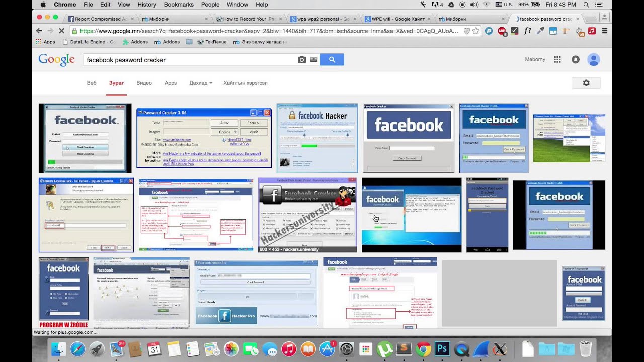
Task: Open the search settings gear
Action: click(586, 83)
